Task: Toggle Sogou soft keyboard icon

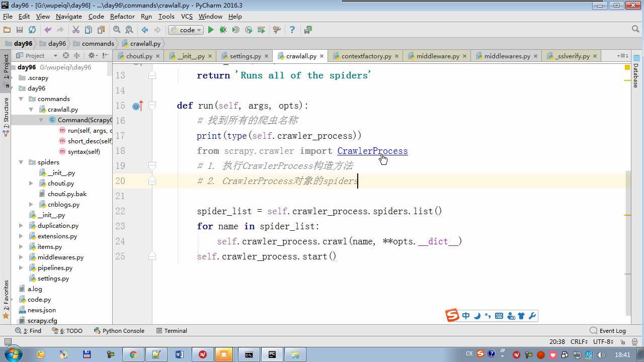Action: click(x=499, y=316)
